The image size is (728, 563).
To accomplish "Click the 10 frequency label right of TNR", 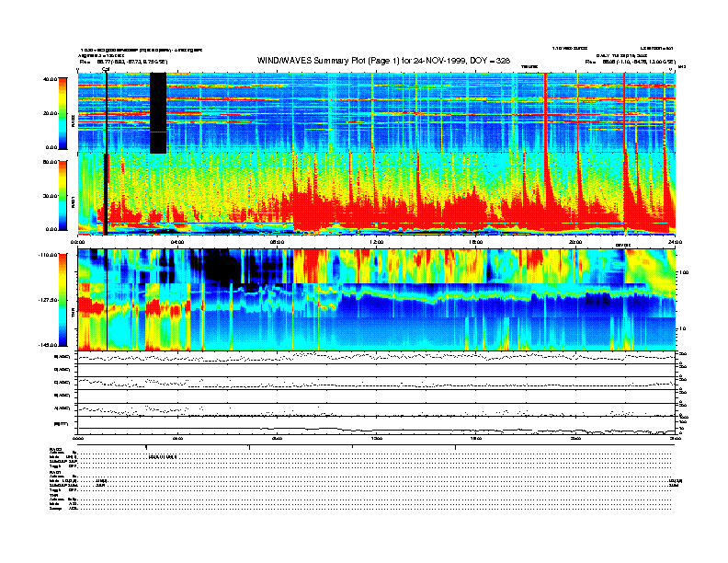I will [x=682, y=329].
